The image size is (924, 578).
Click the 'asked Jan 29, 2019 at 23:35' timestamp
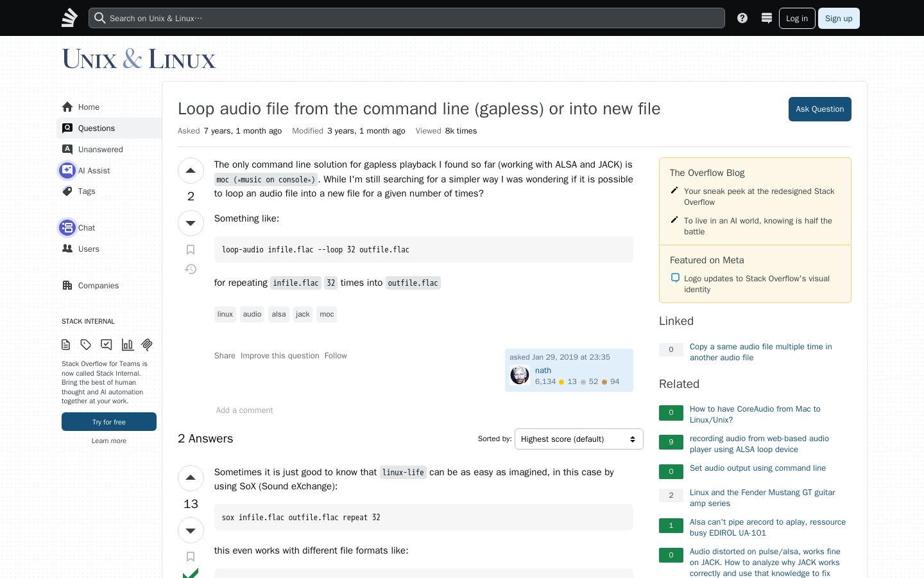(560, 357)
